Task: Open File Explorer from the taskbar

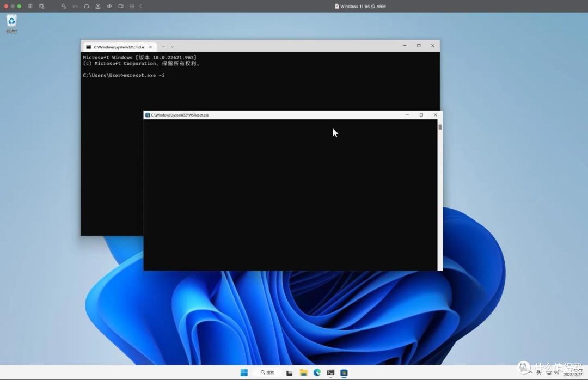Action: (303, 372)
